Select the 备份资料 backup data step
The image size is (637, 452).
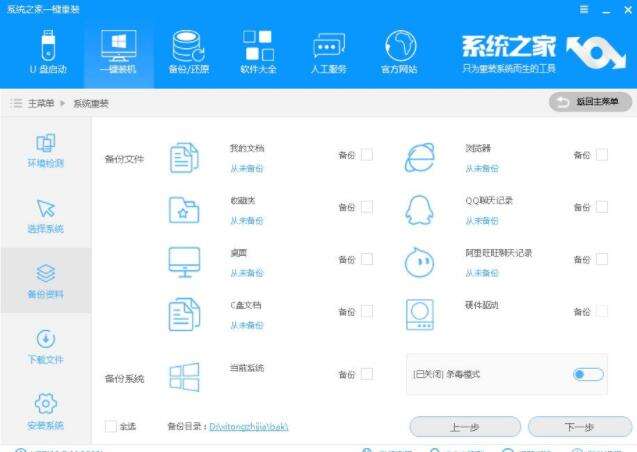[x=46, y=281]
